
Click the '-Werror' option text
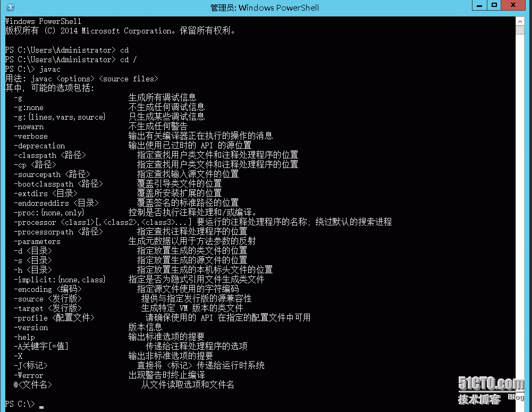click(x=29, y=375)
